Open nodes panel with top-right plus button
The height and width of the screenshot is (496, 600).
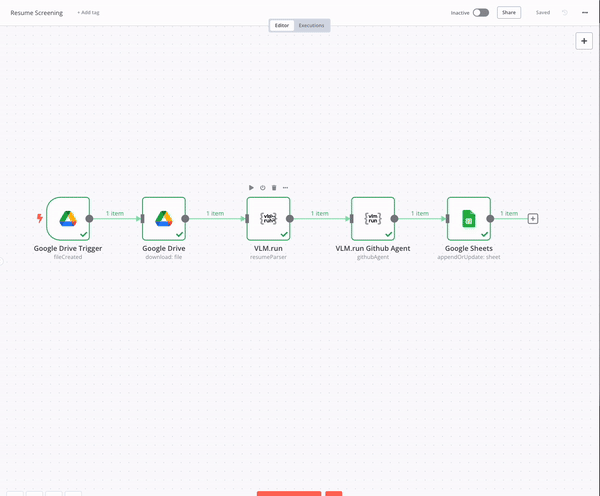coord(584,41)
